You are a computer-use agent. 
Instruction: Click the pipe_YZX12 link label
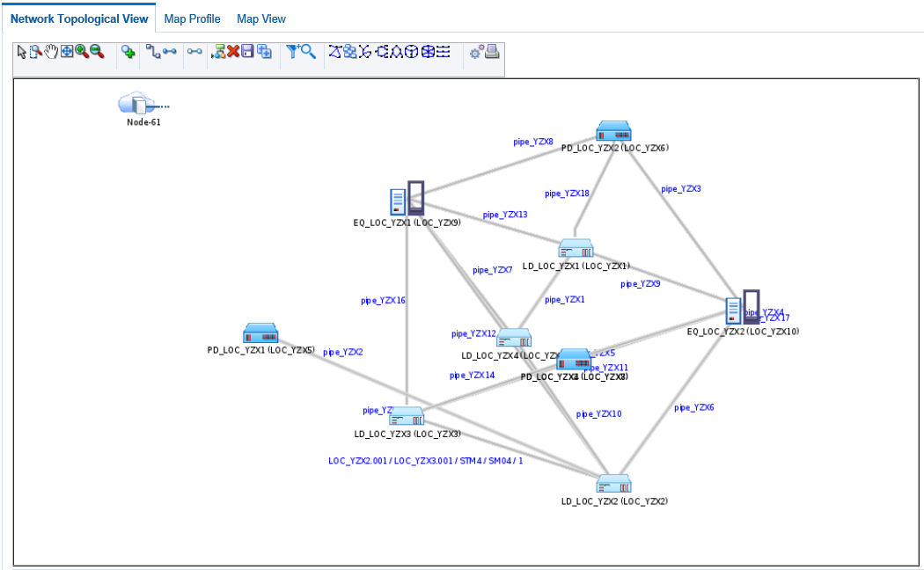tap(473, 333)
